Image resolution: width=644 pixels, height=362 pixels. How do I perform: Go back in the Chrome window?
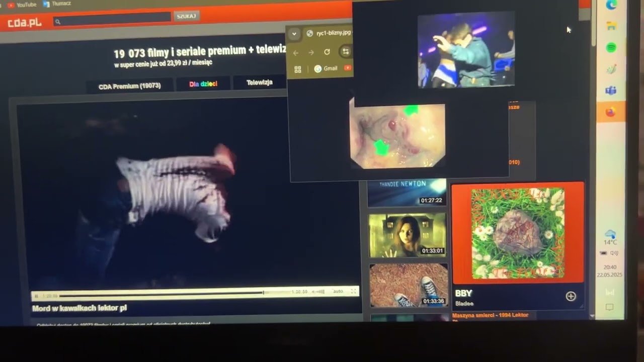pyautogui.click(x=296, y=52)
